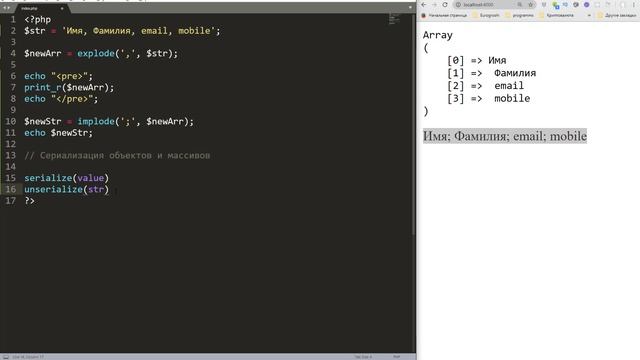The width and height of the screenshot is (640, 360).
Task: Click the echo $newStr line
Action: (x=58, y=133)
